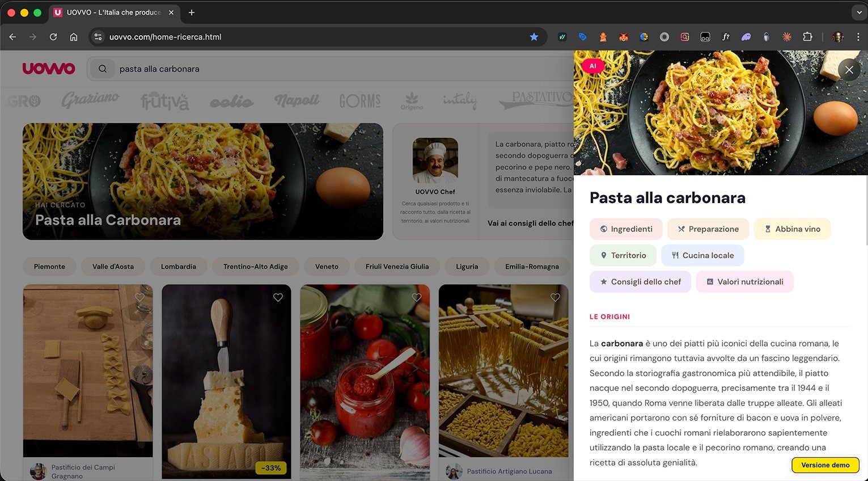Open Pastificio Artigiano Lucana seller
The width and height of the screenshot is (868, 481).
pos(509,471)
